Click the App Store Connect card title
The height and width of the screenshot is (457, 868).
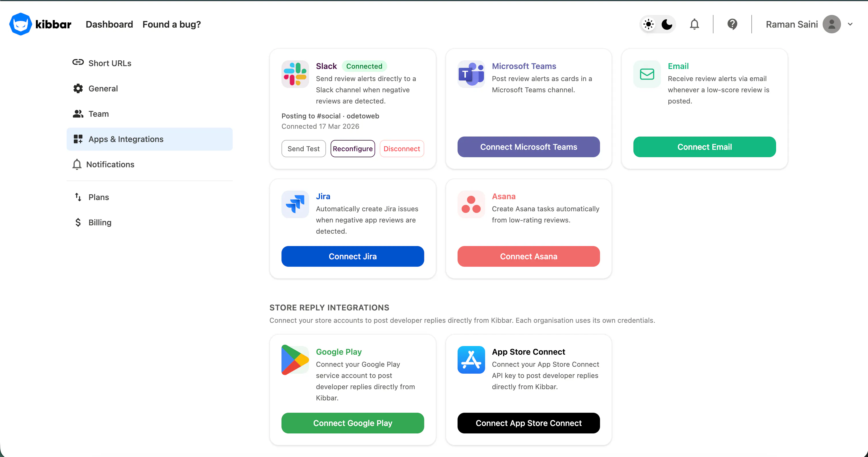(x=528, y=352)
